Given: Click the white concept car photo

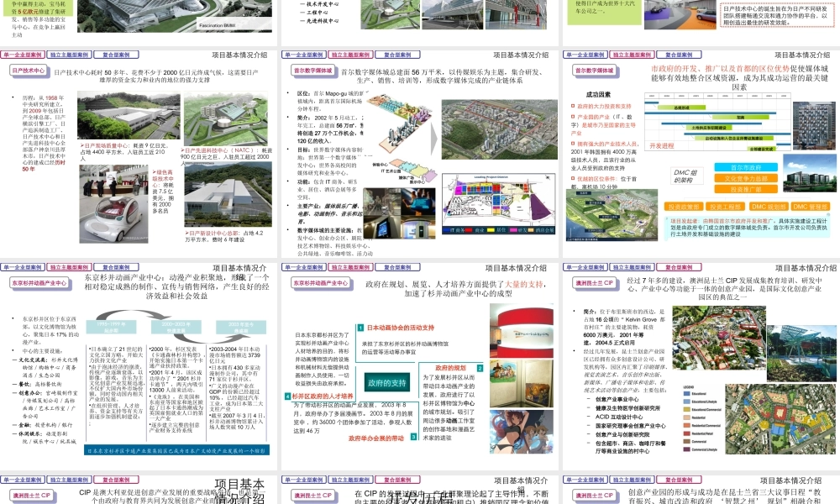Looking at the screenshot, I should (x=113, y=204).
